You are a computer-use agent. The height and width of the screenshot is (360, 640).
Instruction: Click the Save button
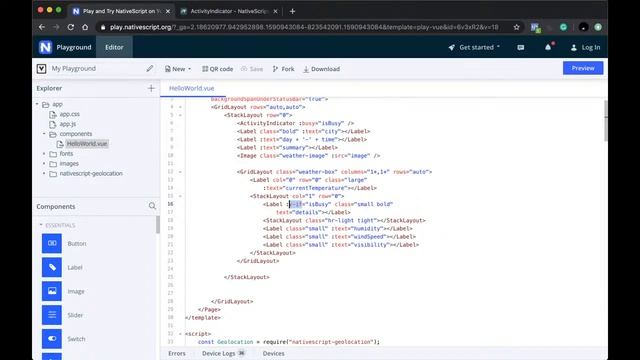click(x=252, y=69)
